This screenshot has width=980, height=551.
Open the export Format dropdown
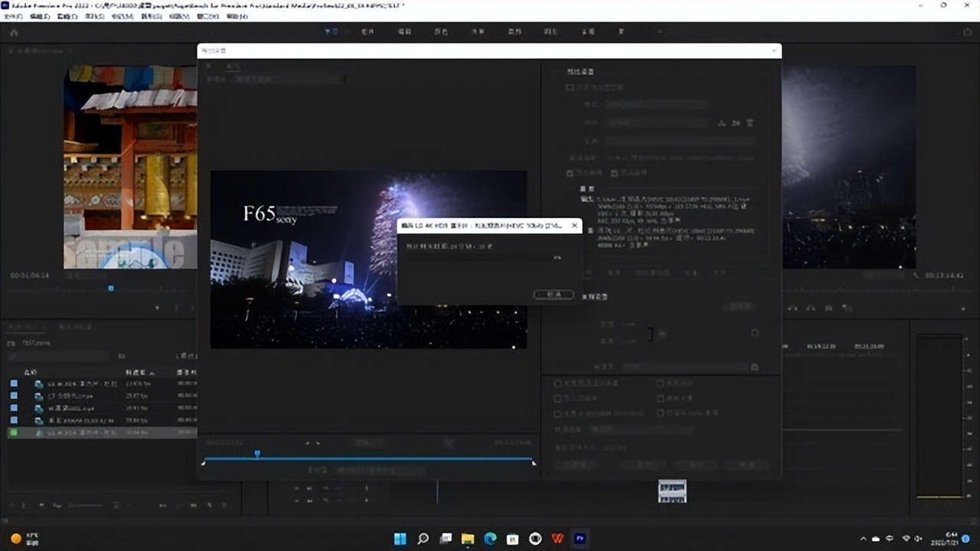click(x=656, y=105)
